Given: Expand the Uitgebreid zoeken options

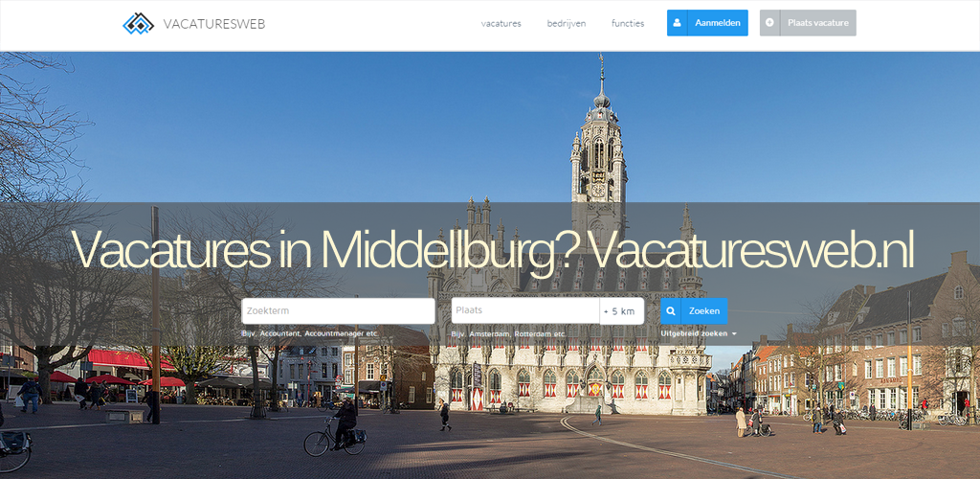Looking at the screenshot, I should point(694,334).
